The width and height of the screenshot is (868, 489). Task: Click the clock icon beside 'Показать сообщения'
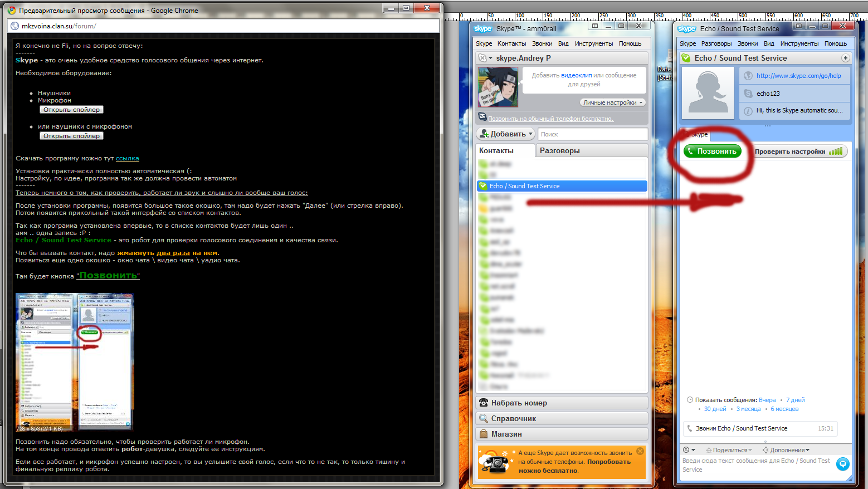tap(690, 400)
